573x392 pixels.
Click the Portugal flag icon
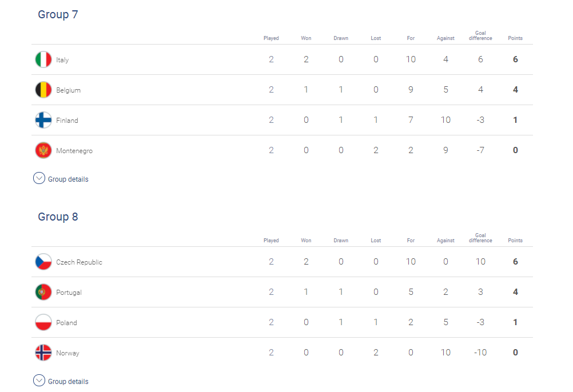pos(43,292)
